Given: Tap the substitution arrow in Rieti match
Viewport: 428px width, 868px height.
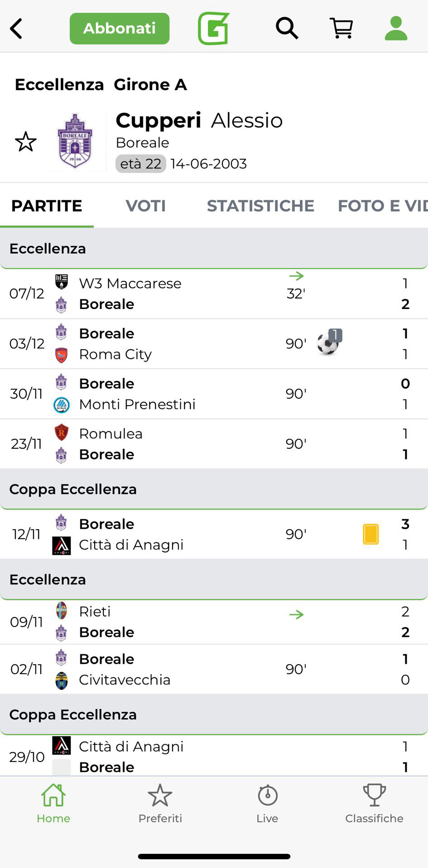Looking at the screenshot, I should (x=296, y=615).
